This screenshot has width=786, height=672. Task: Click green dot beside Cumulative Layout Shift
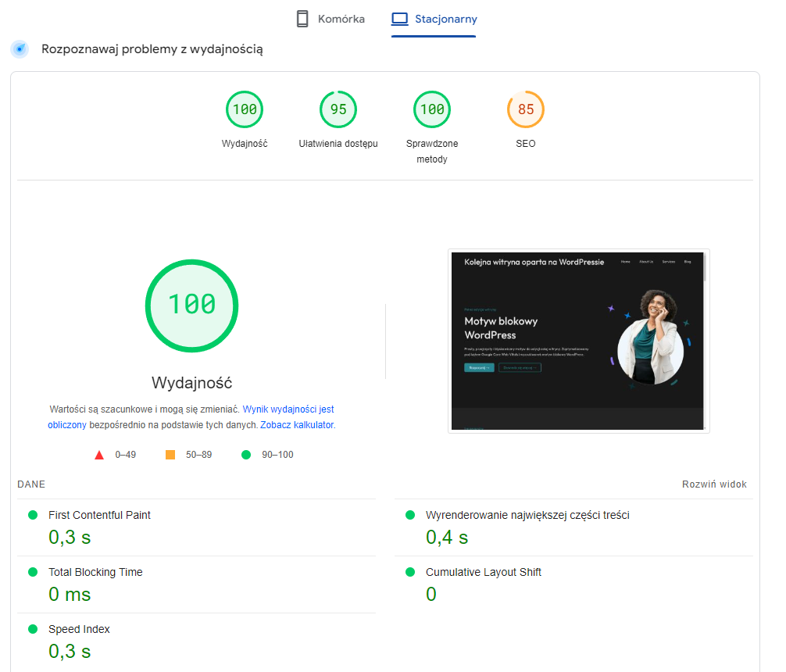click(x=410, y=572)
